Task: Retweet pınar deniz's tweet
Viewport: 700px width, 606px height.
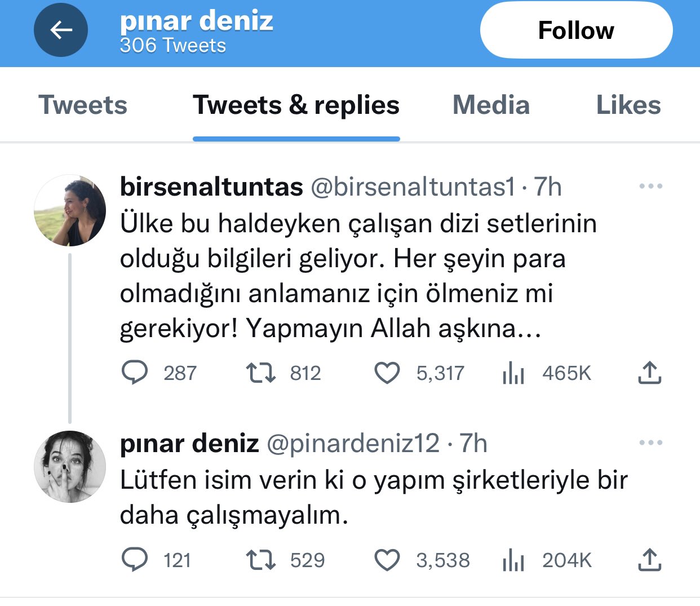Action: tap(260, 560)
